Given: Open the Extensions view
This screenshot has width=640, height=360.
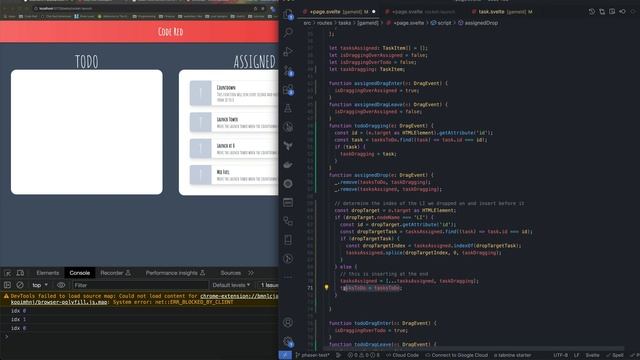Looking at the screenshot, I should click(x=288, y=89).
